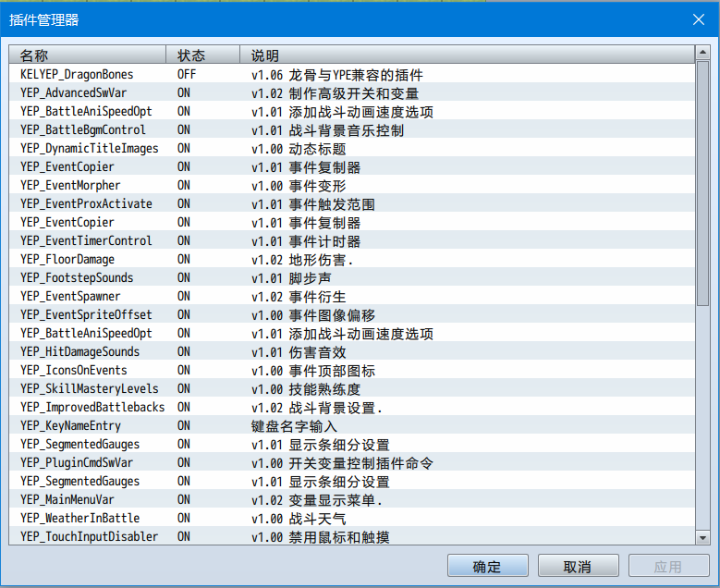Click the 确定 button
The width and height of the screenshot is (720, 588).
[488, 566]
